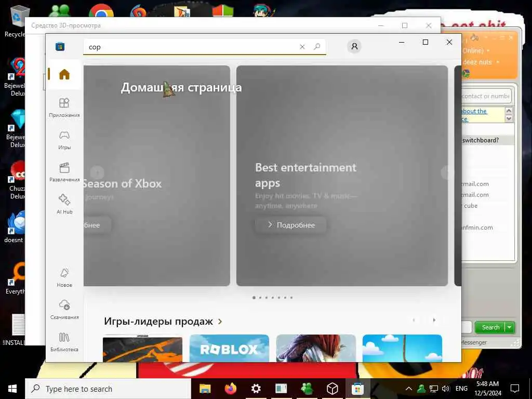Open dropdown arrow next to Messenger Search button

pyautogui.click(x=510, y=327)
